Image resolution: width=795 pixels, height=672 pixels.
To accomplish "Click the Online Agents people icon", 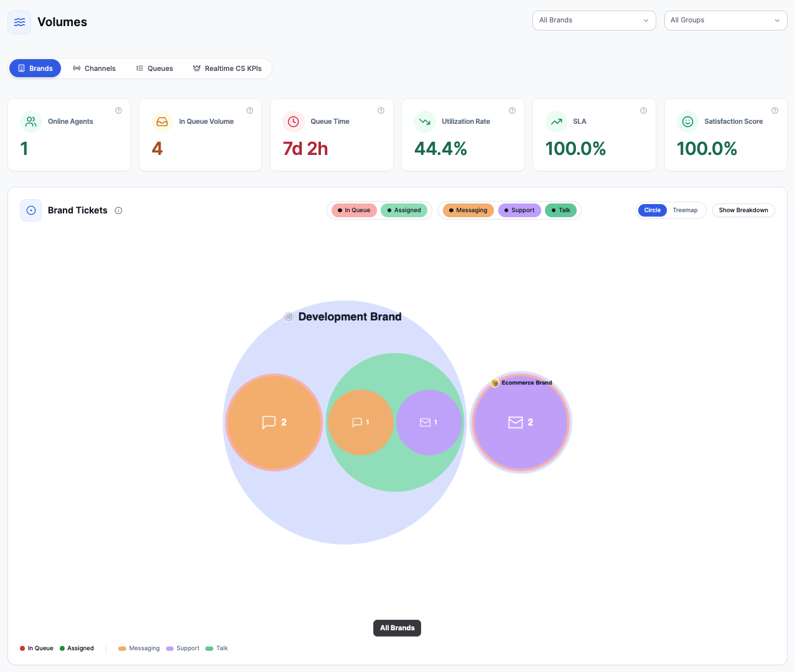I will 30,121.
